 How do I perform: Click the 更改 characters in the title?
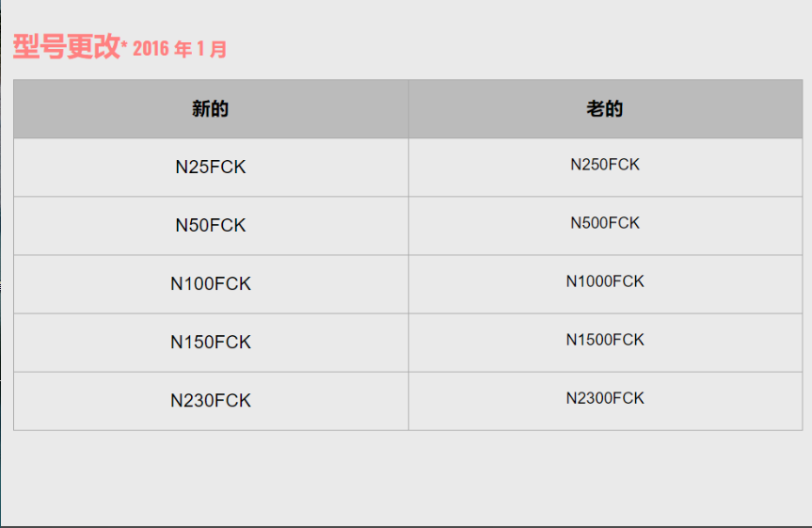coord(94,47)
